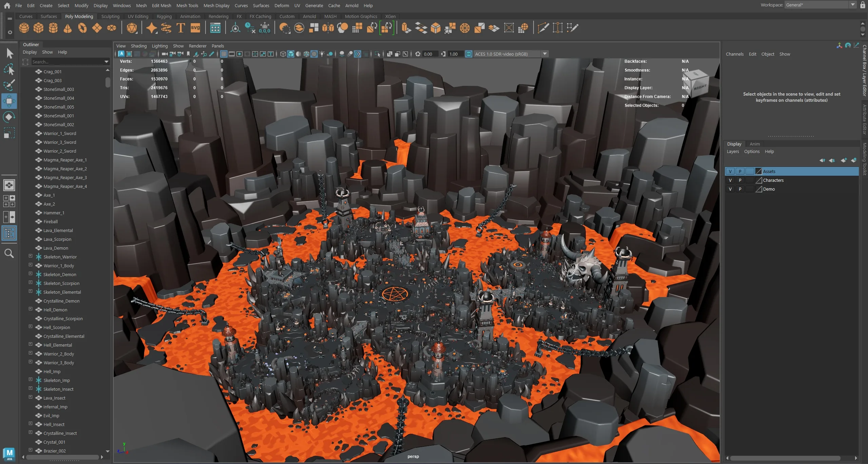Select Lava_Demon in the Outliner
This screenshot has height=464, width=868.
click(56, 248)
